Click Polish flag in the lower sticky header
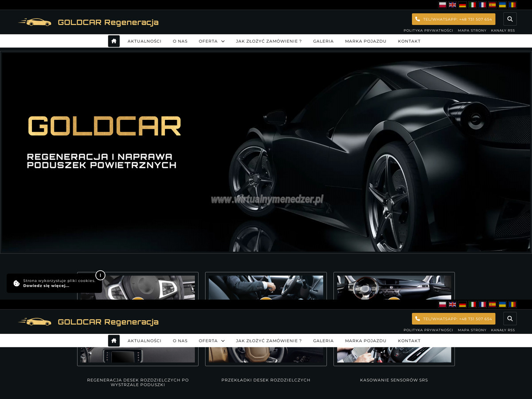Screen dimensions: 532x399 [442, 304]
